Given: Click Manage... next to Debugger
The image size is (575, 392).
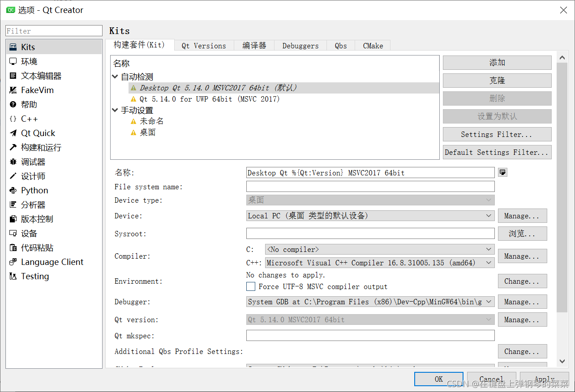Looking at the screenshot, I should tap(523, 302).
